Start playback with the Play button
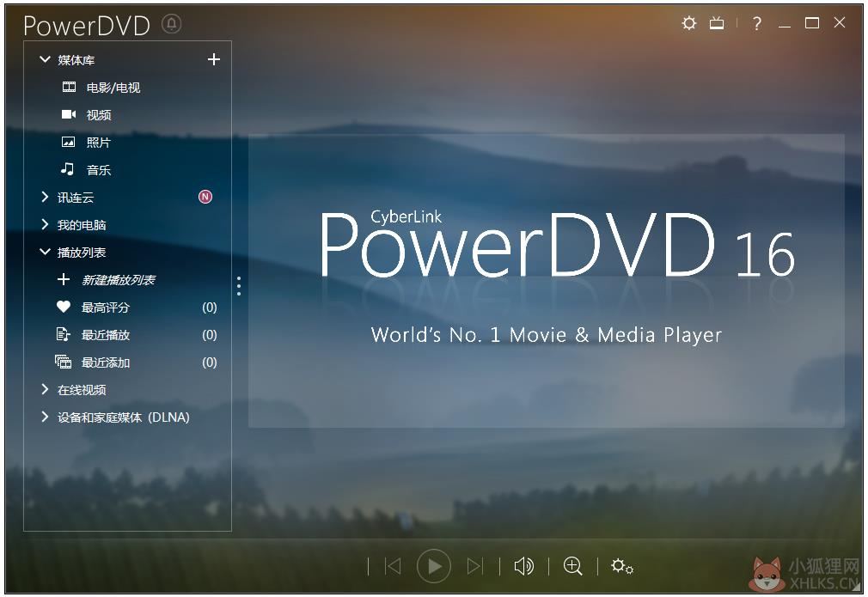This screenshot has width=868, height=597. point(434,566)
